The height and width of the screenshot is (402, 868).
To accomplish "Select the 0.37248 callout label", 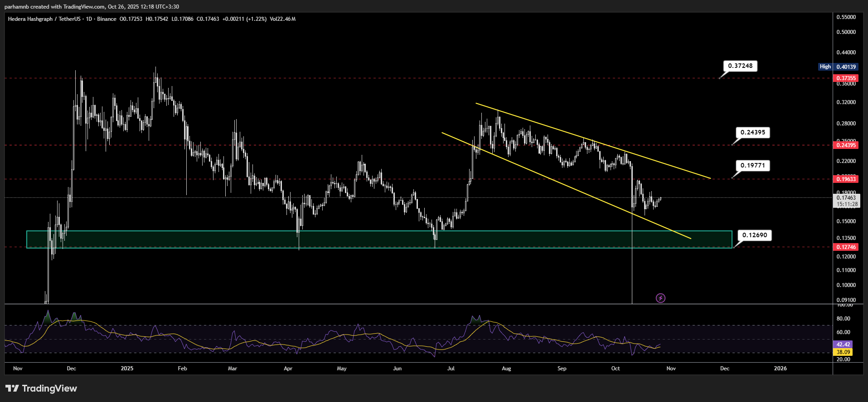I will click(x=740, y=66).
